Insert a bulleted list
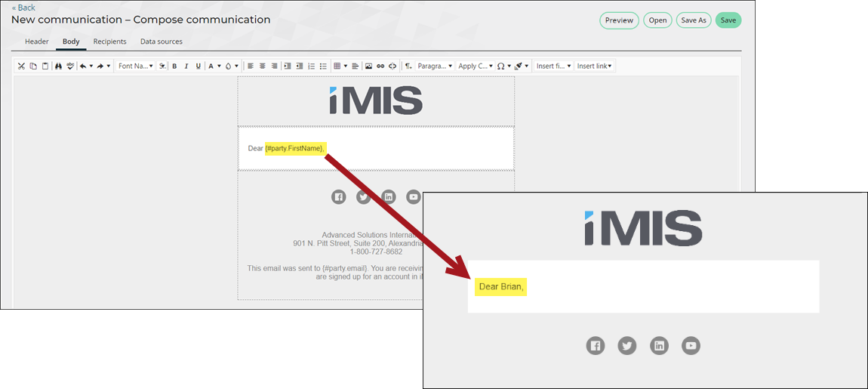The width and height of the screenshot is (868, 389). coord(323,66)
